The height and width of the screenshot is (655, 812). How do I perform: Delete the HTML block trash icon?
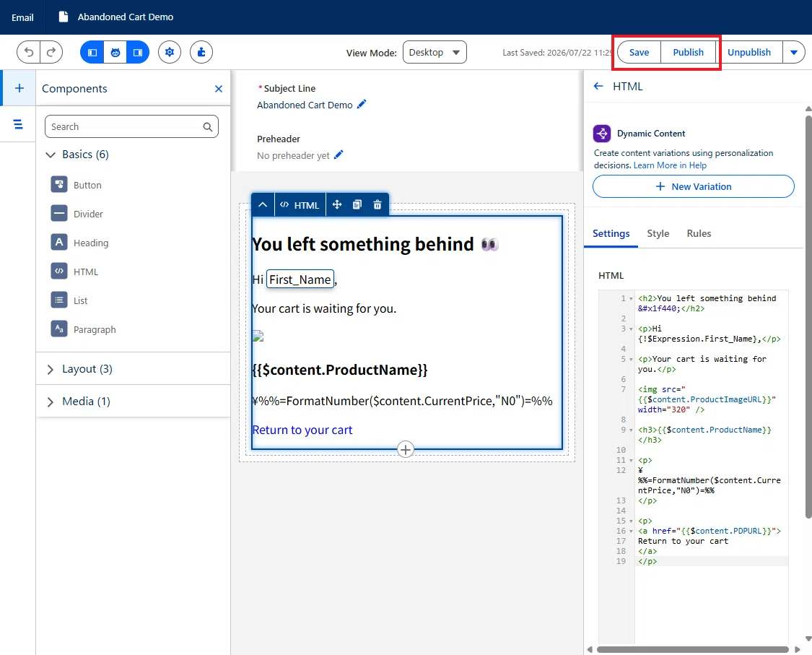(377, 204)
